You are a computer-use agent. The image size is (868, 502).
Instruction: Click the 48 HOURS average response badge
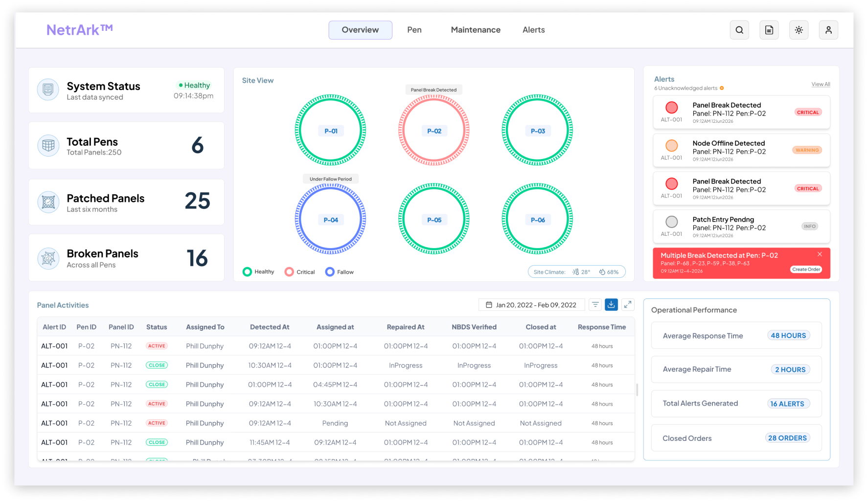[x=788, y=336]
